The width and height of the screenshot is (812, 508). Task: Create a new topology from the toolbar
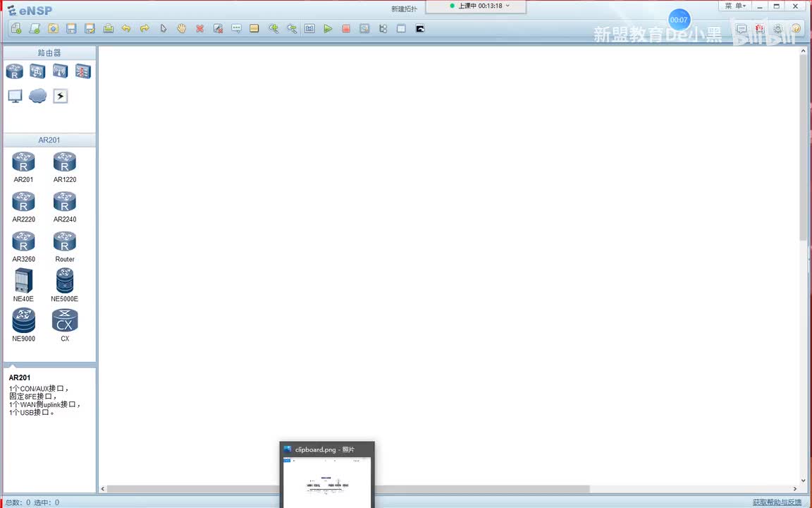coord(16,28)
